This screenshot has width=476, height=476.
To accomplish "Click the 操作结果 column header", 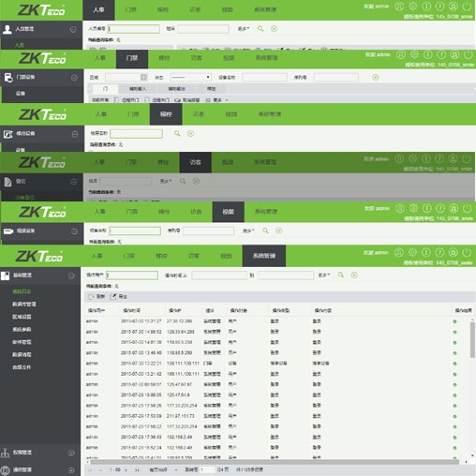I will pyautogui.click(x=464, y=310).
